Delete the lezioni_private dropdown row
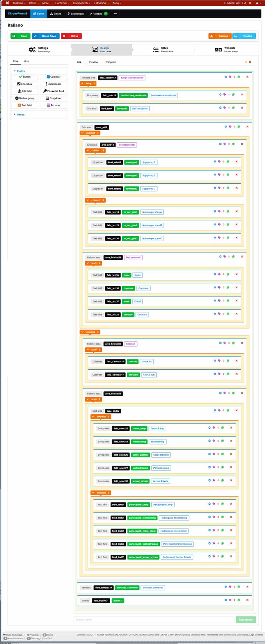The height and width of the screenshot is (644, 265). click(231, 481)
